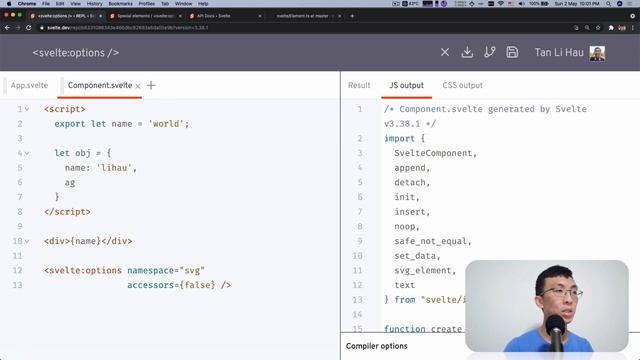
Task: Click 'ag' text on line 6
Action: coord(70,182)
